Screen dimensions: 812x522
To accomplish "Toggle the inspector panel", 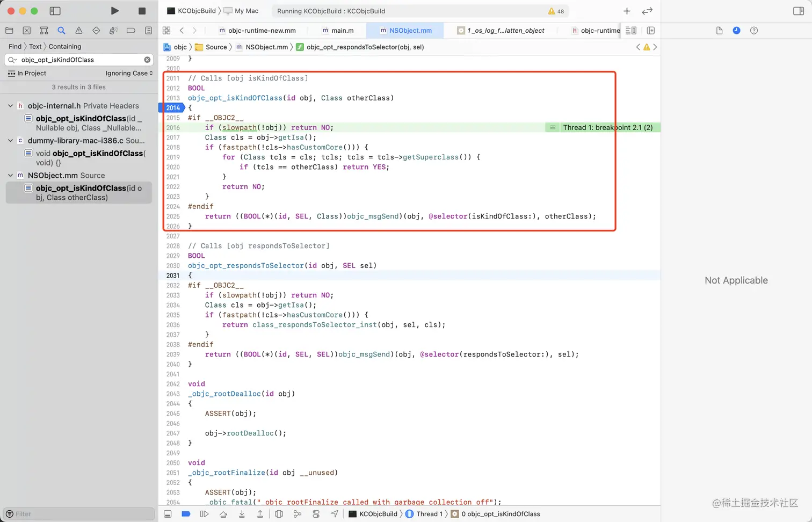I will 798,11.
